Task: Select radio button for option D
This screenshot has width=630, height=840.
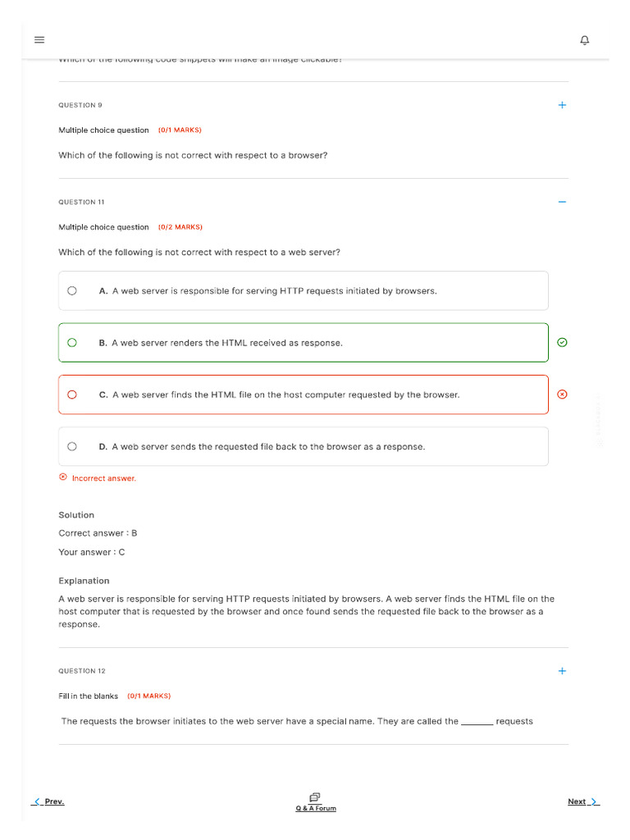Action: click(x=72, y=446)
